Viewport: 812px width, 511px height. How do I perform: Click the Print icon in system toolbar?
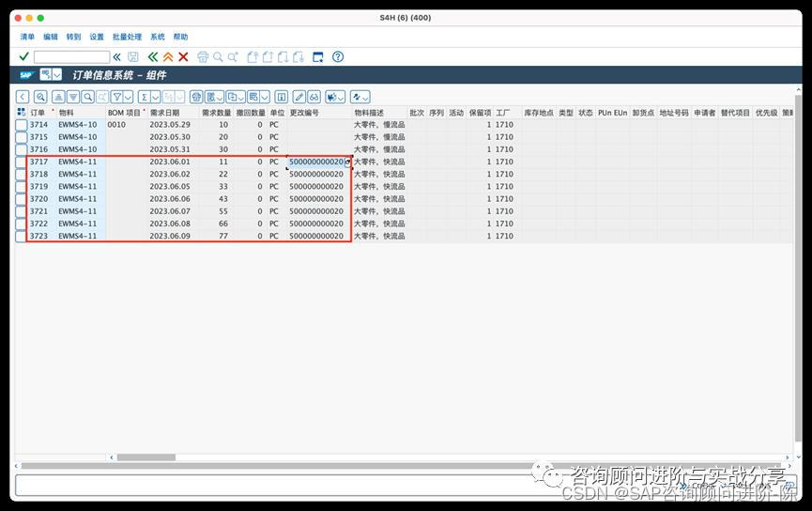click(203, 57)
